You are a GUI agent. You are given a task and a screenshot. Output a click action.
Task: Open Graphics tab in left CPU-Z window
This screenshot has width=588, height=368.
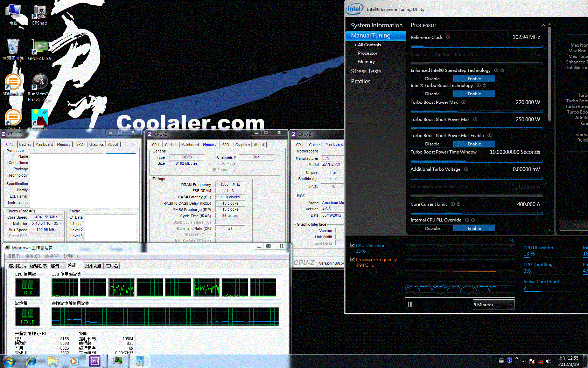(96, 144)
